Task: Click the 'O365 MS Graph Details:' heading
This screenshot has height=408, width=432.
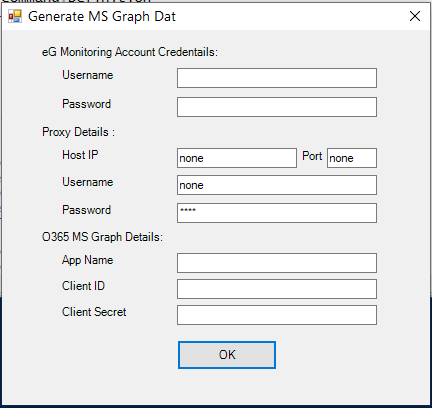Action: [102, 237]
